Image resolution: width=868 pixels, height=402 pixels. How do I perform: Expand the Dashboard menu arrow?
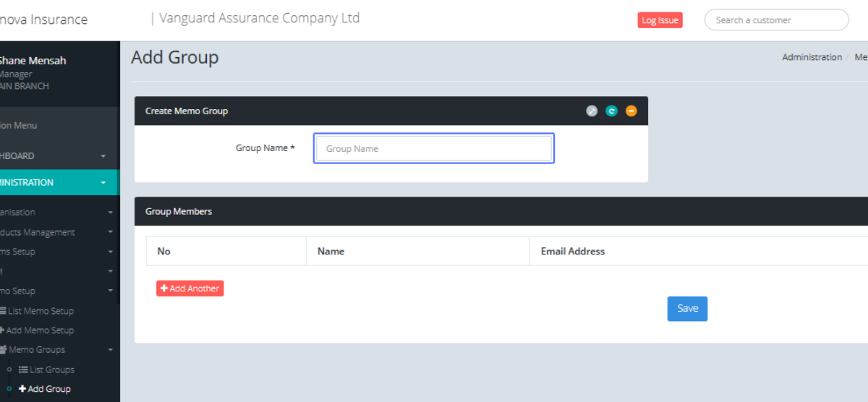pos(103,156)
